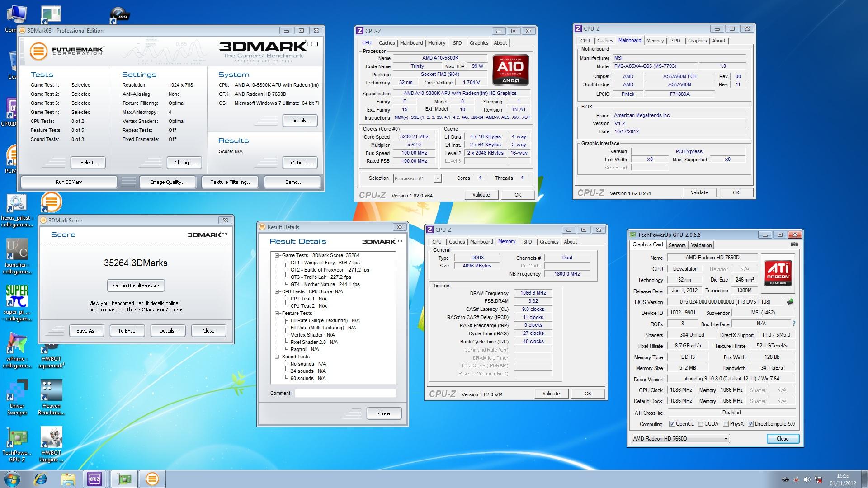The height and width of the screenshot is (488, 868).
Task: Switch to the Sensors tab in GPU-Z
Action: (677, 245)
